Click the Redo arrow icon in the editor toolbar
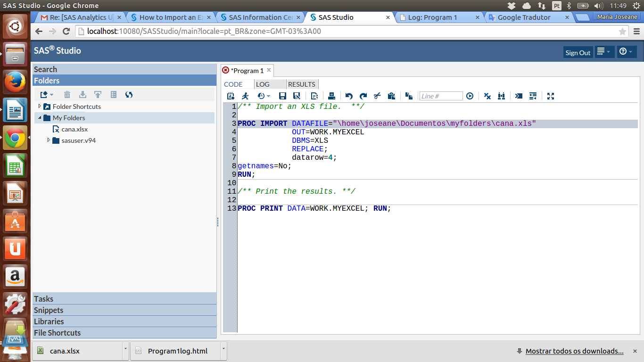The image size is (644, 362). point(363,96)
